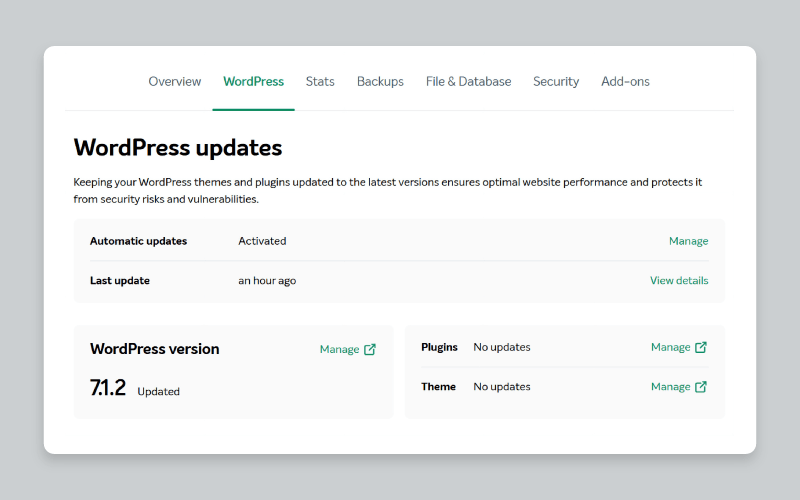Click the '7.1.2' version number
800x500 pixels.
(x=108, y=388)
